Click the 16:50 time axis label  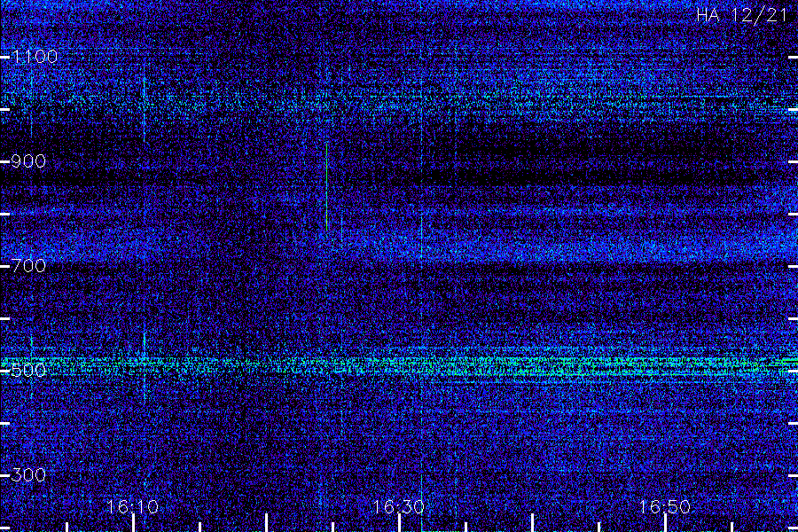[664, 506]
